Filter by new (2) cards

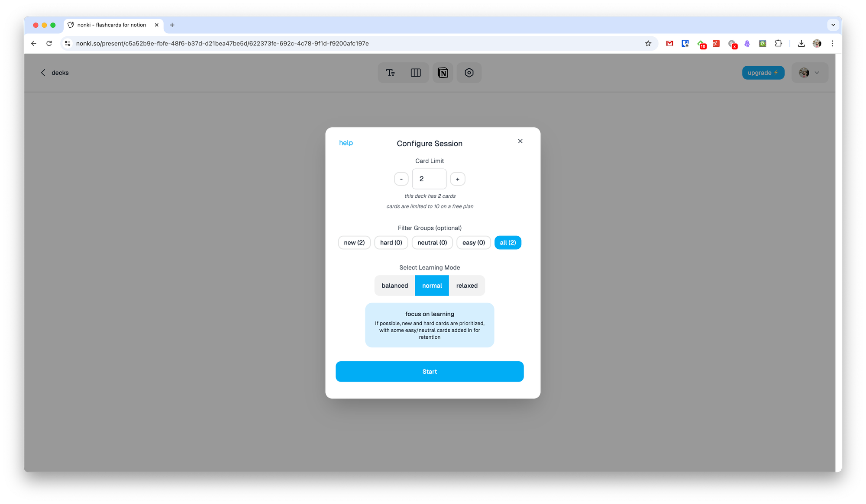point(354,243)
